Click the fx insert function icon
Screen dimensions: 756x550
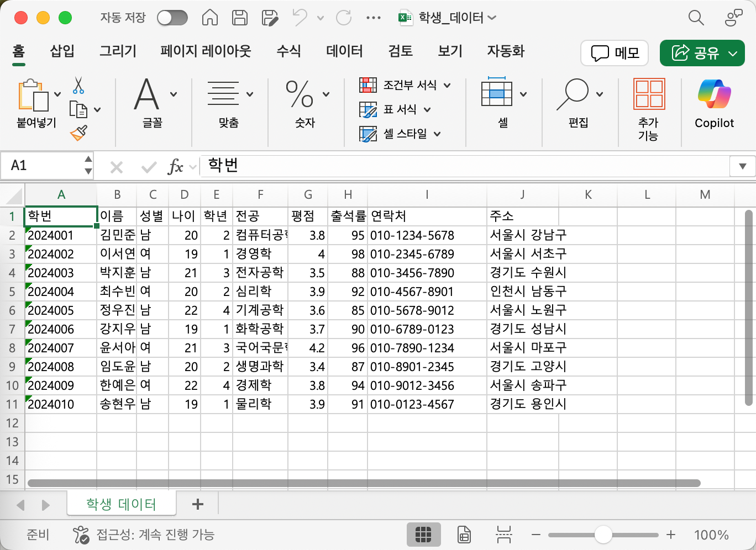pos(175,167)
